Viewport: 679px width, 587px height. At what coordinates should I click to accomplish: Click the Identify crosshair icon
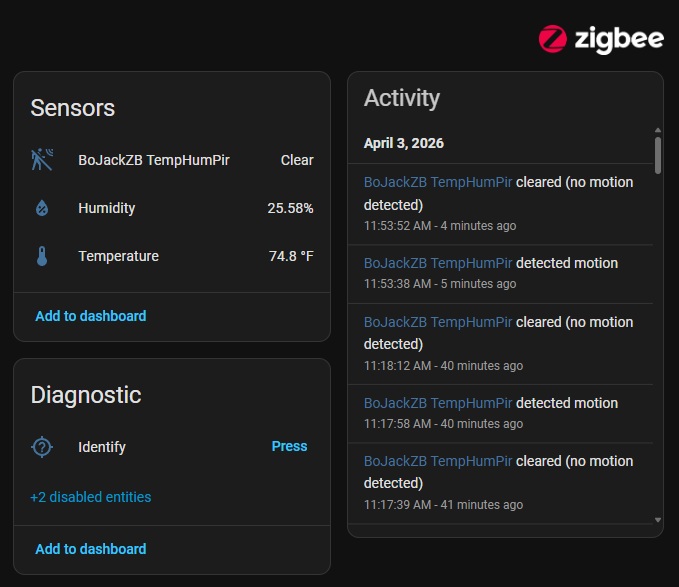(x=42, y=447)
